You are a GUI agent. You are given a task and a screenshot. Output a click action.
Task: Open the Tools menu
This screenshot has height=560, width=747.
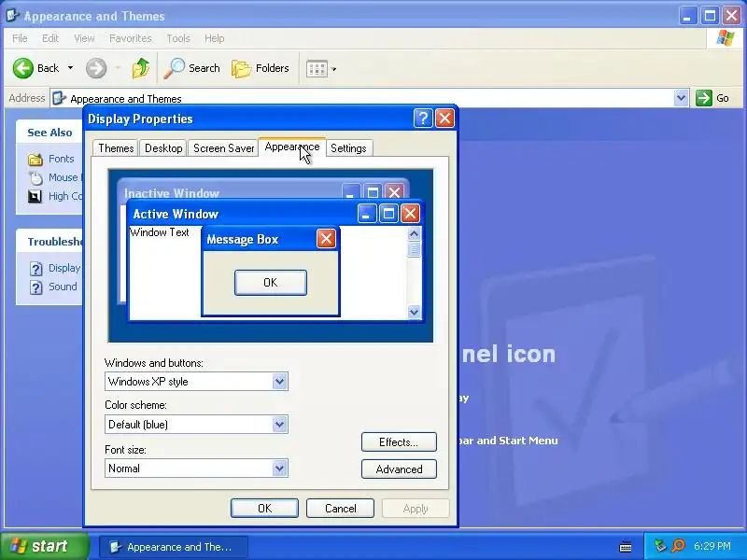pyautogui.click(x=178, y=38)
